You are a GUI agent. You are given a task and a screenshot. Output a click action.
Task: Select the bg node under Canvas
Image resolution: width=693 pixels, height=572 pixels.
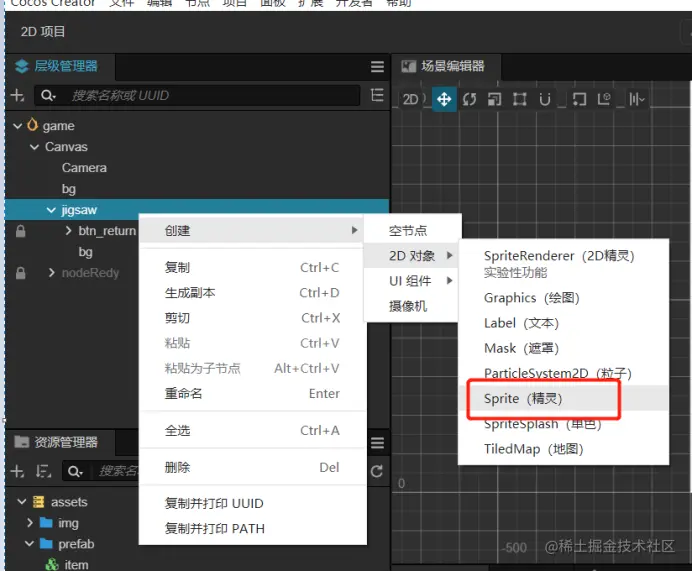click(x=69, y=189)
